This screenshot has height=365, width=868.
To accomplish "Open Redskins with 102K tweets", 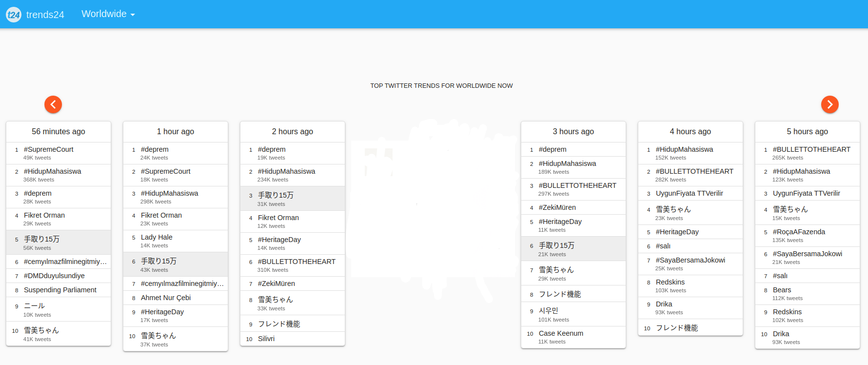I will [788, 312].
